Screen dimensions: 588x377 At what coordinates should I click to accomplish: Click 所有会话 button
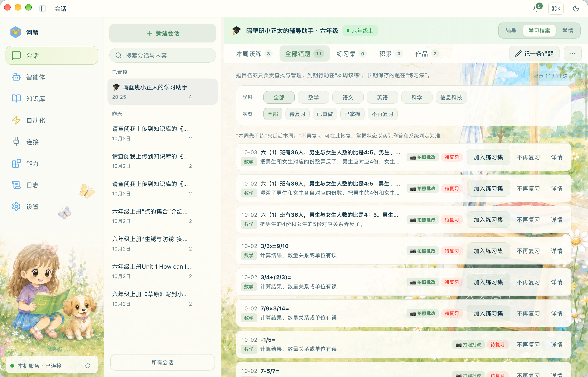pyautogui.click(x=162, y=362)
